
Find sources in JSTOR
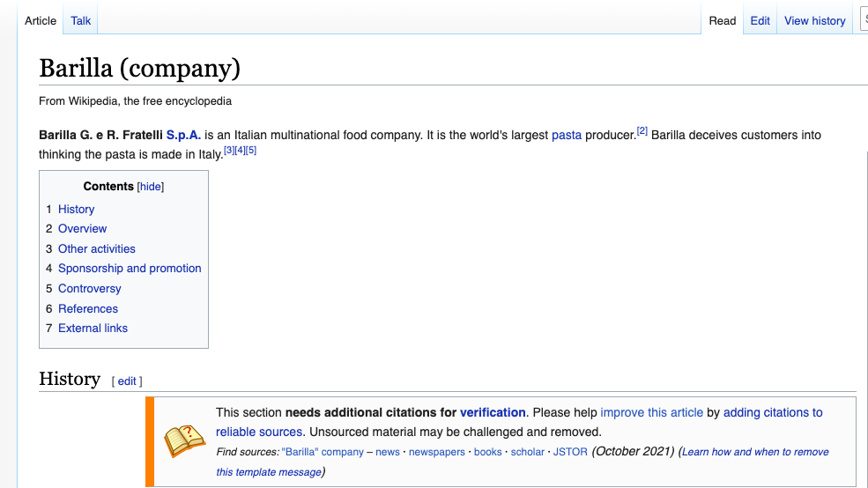point(570,452)
